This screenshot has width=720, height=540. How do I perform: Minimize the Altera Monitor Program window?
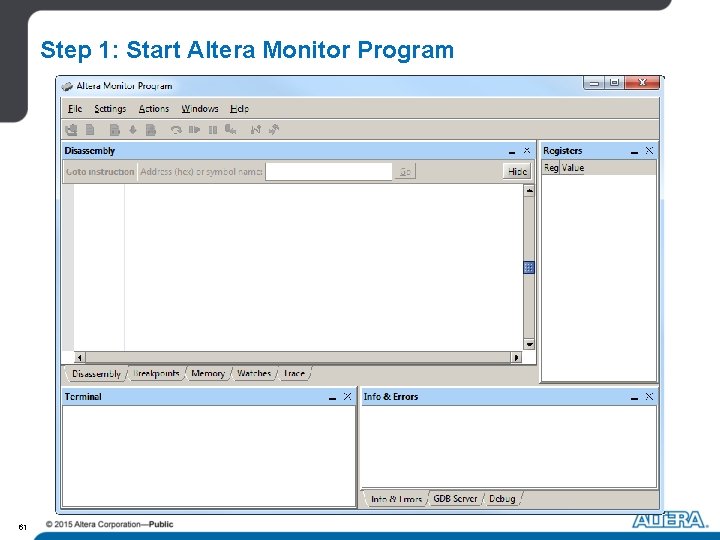pyautogui.click(x=594, y=83)
